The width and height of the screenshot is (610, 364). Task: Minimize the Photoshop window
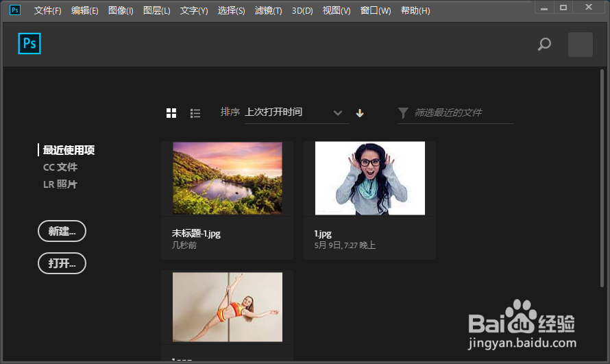pos(544,8)
